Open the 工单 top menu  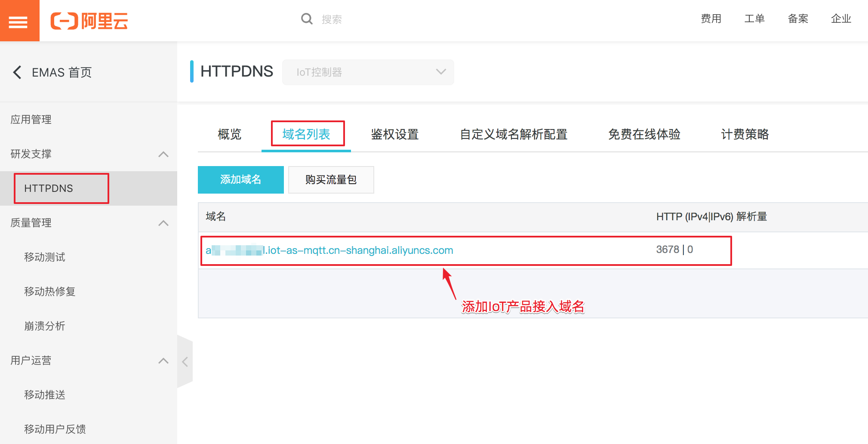(754, 18)
